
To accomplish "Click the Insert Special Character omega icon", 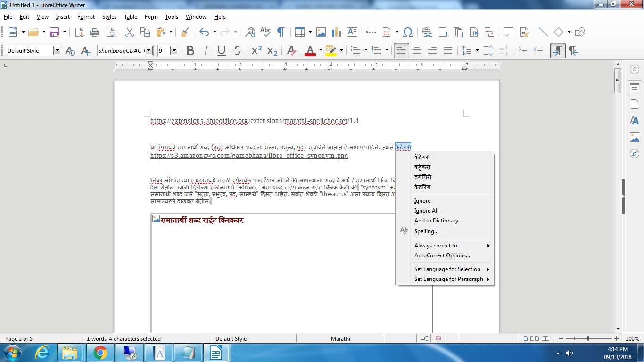I will [408, 32].
